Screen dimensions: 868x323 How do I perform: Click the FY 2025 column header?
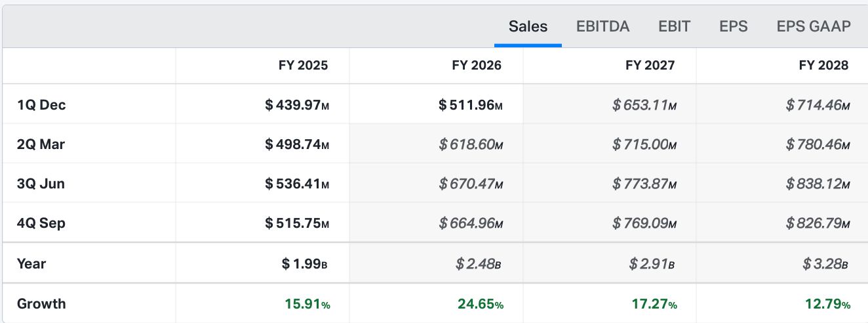point(303,65)
